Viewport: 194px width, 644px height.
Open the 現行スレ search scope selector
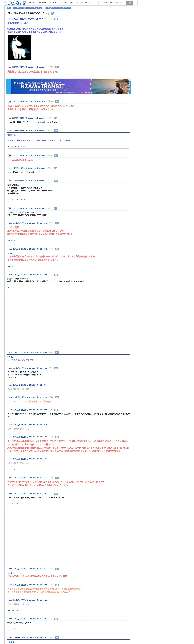(105, 3)
